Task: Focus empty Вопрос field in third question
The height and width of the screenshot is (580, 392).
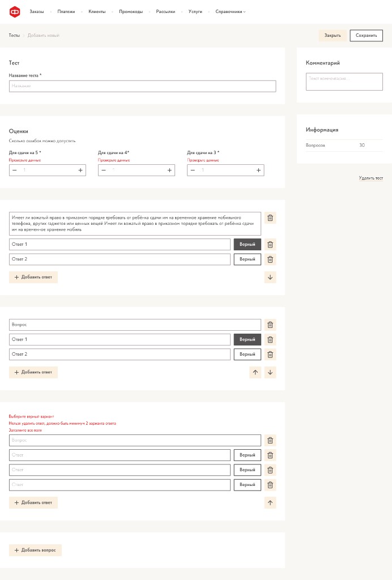Action: 135,440
